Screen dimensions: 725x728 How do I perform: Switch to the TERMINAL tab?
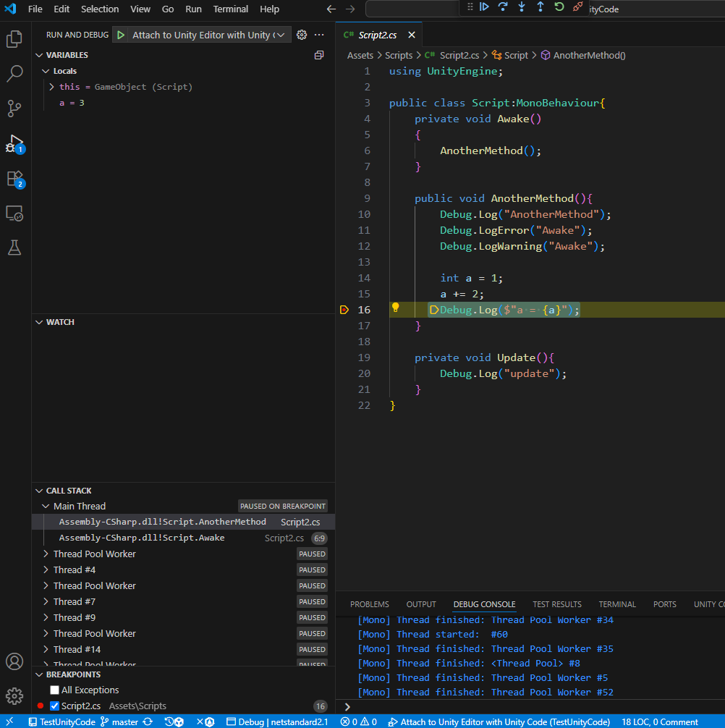[x=616, y=604]
